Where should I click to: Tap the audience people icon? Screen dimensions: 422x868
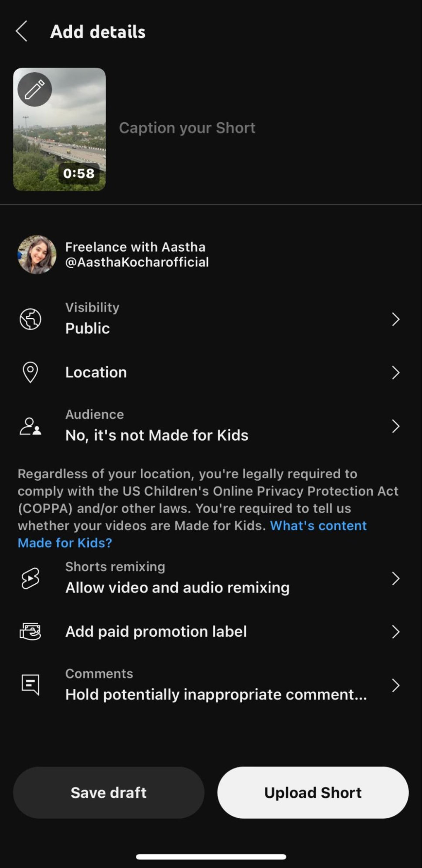click(30, 426)
